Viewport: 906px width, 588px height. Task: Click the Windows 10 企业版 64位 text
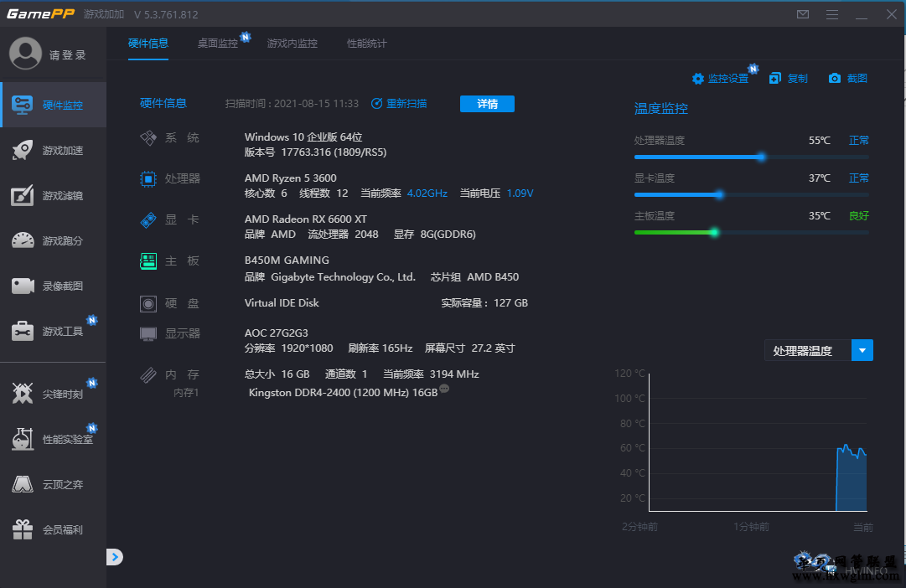tap(303, 137)
